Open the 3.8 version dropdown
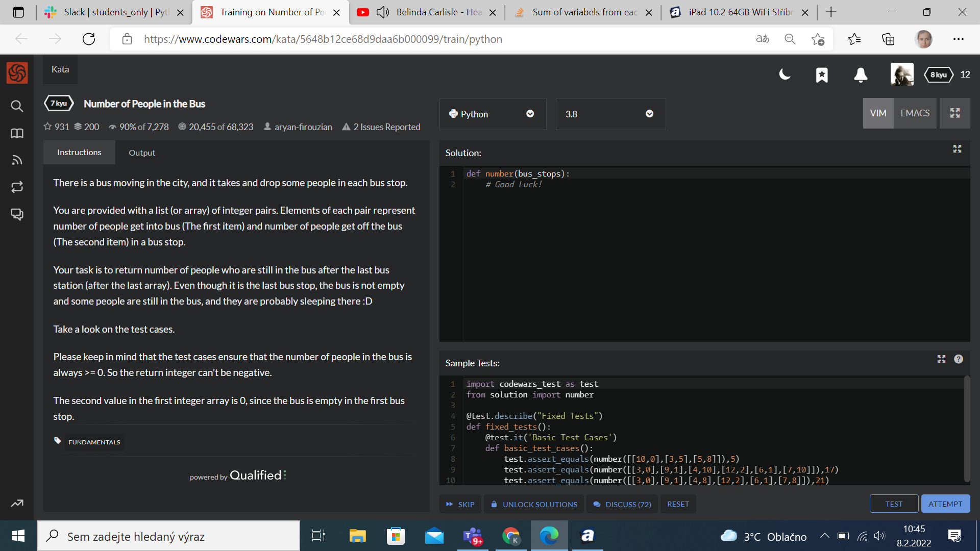980x551 pixels. [x=610, y=114]
